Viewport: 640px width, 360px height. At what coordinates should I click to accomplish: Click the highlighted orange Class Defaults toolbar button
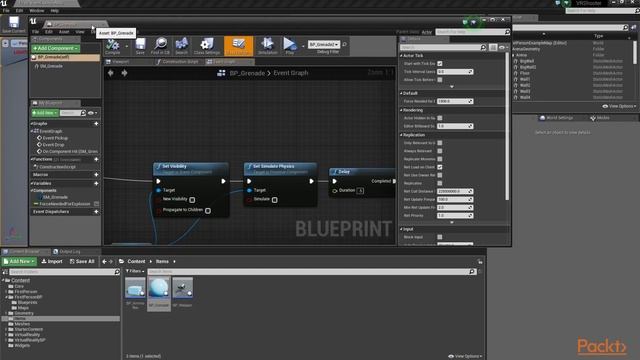coord(238,46)
